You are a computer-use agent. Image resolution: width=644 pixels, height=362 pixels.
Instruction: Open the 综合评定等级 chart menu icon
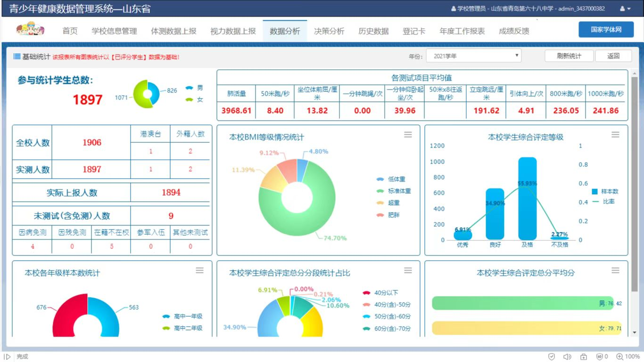pos(615,135)
